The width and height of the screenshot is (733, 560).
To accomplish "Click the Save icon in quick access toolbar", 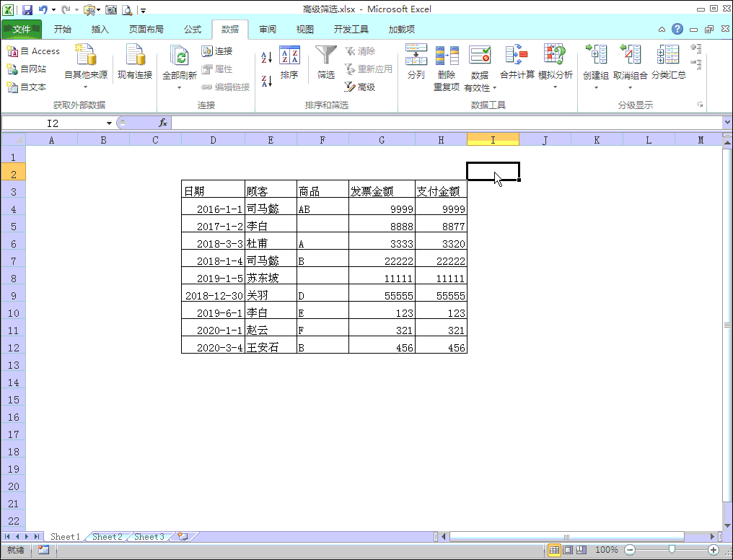I will (x=27, y=9).
